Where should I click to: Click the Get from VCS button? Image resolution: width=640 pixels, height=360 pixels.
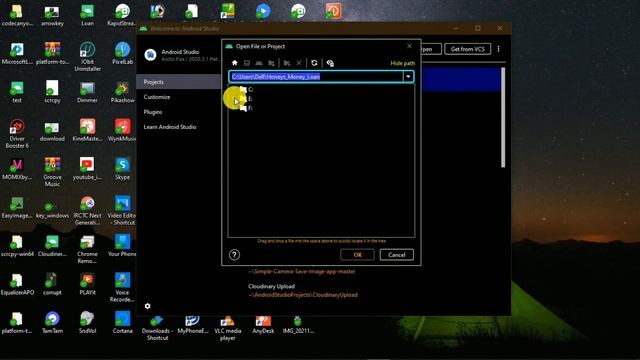(467, 49)
